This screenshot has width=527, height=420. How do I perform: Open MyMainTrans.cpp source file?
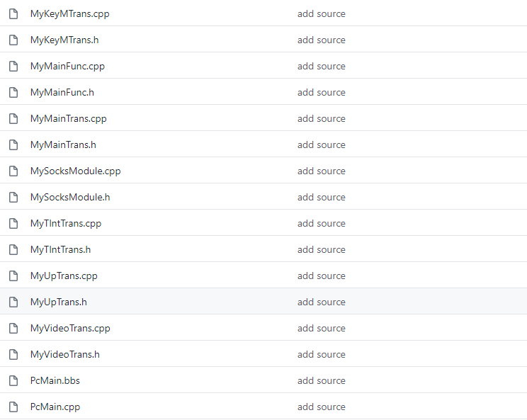(68, 119)
